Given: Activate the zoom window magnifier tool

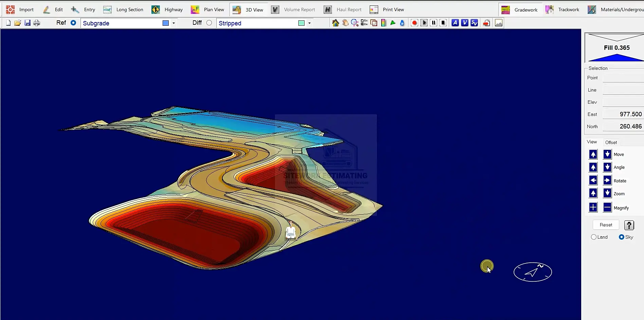Looking at the screenshot, I should 355,23.
